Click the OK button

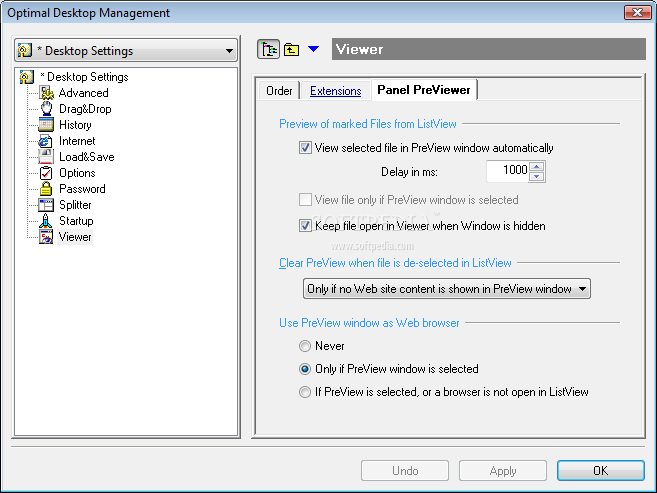(600, 471)
